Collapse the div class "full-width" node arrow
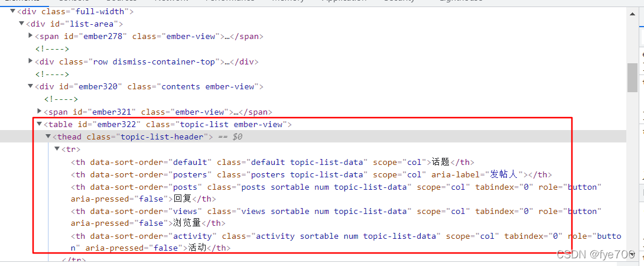 (x=13, y=11)
